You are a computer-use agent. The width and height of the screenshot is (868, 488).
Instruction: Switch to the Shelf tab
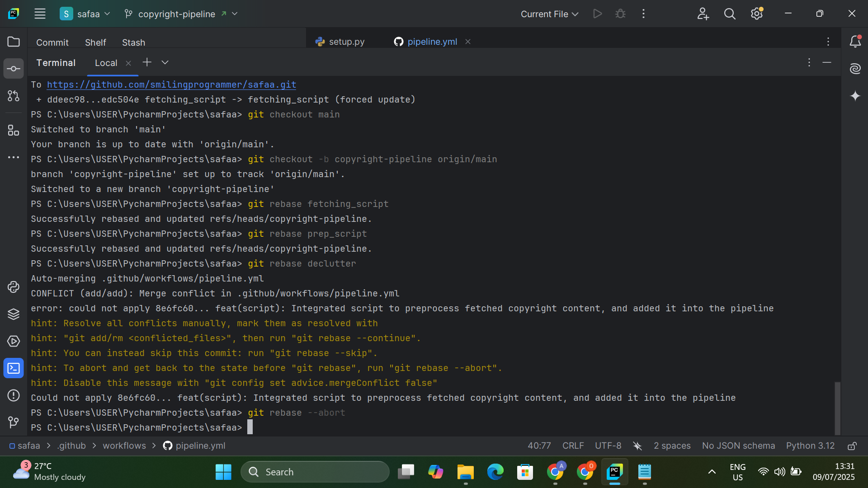tap(95, 42)
